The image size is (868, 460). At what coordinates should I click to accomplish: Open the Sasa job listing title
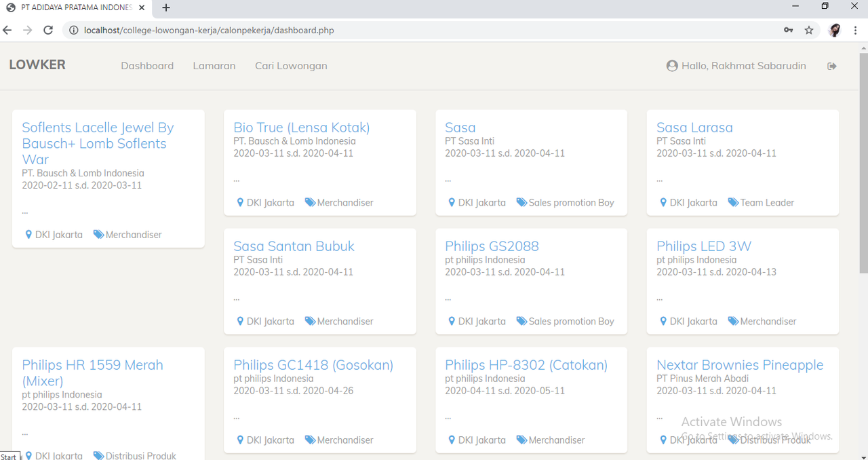(x=460, y=128)
